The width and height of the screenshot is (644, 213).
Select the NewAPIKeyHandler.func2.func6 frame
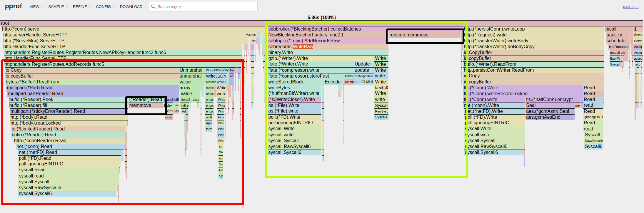(123, 53)
